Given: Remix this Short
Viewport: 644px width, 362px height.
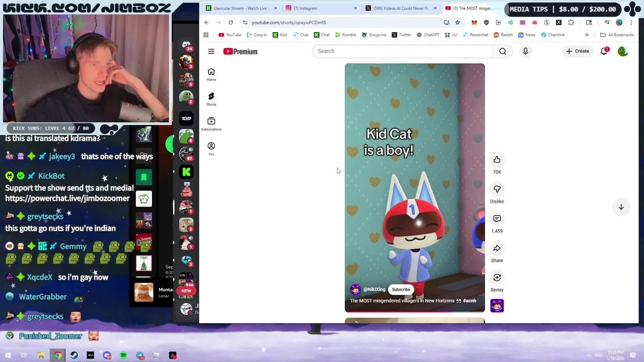Looking at the screenshot, I should click(x=497, y=278).
